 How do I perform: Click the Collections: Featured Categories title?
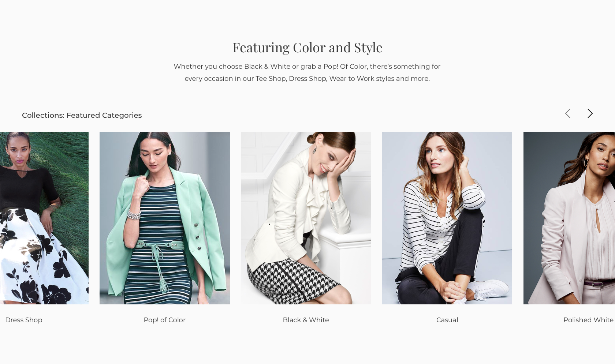click(82, 115)
